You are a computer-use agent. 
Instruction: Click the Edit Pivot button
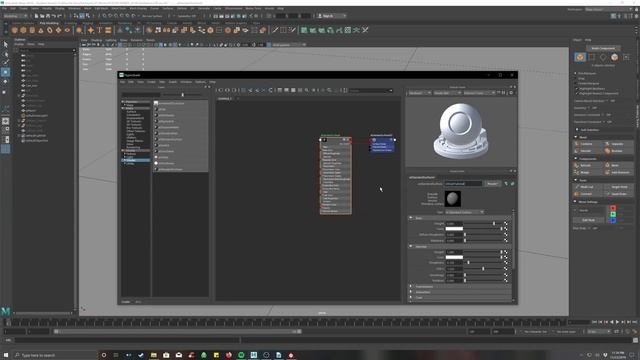(588, 220)
